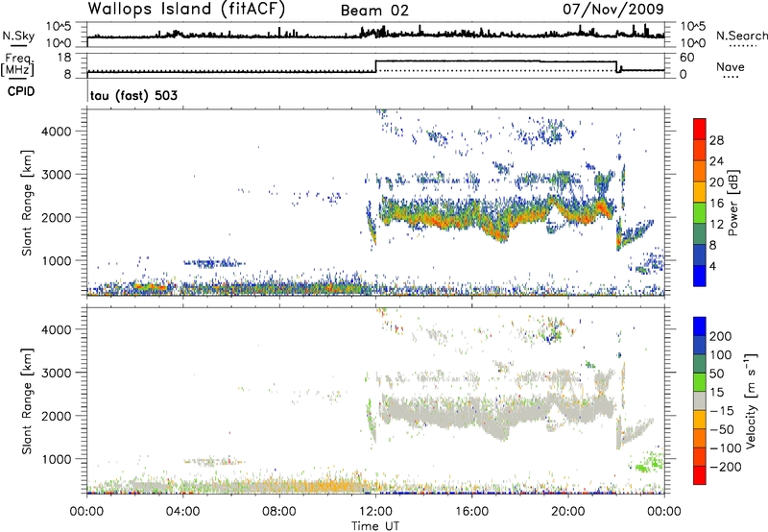Viewport: 768px width, 532px height.
Task: Click the '60' tick on Nave axis
Action: (686, 58)
